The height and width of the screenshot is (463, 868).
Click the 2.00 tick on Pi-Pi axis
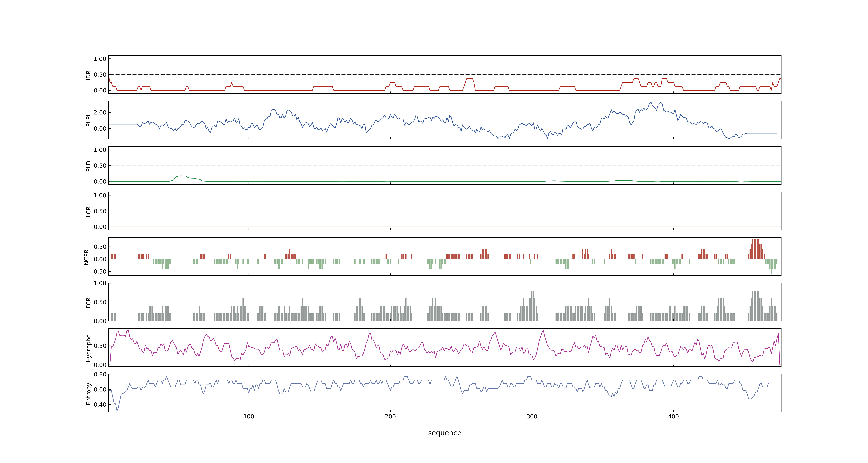(x=100, y=113)
